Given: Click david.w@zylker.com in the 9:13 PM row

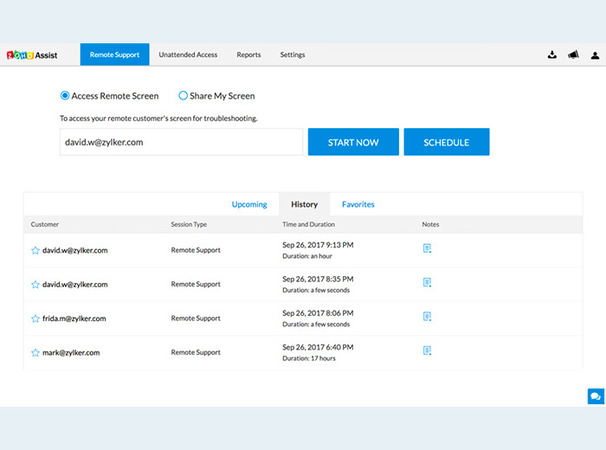Looking at the screenshot, I should pyautogui.click(x=75, y=251).
